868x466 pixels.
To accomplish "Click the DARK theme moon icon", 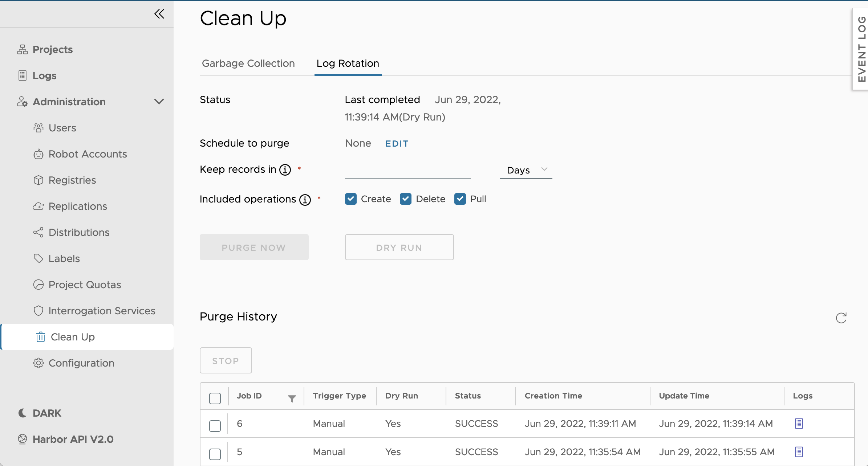I will tap(23, 413).
